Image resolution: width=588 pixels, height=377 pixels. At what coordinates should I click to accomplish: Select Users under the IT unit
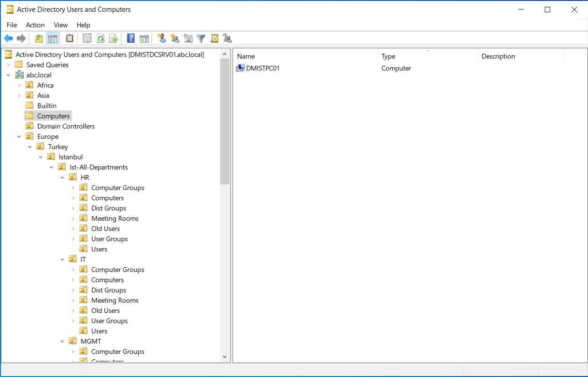(x=99, y=331)
